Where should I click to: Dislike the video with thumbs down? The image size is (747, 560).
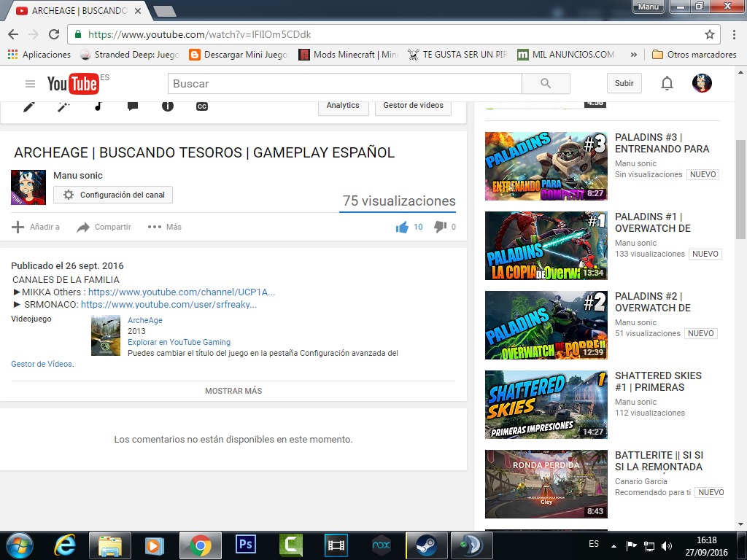point(440,227)
